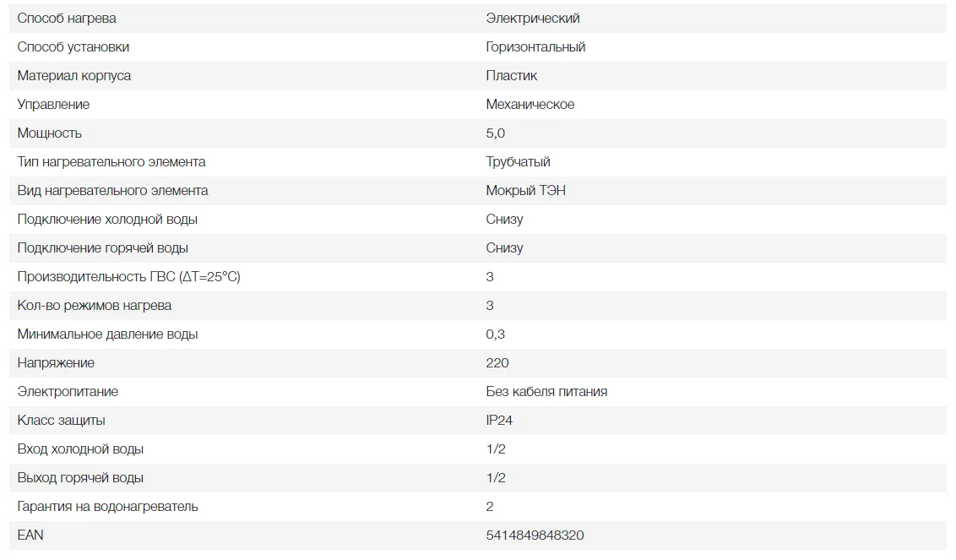Click the "Мощность" row label
This screenshot has width=956, height=560.
click(x=50, y=133)
